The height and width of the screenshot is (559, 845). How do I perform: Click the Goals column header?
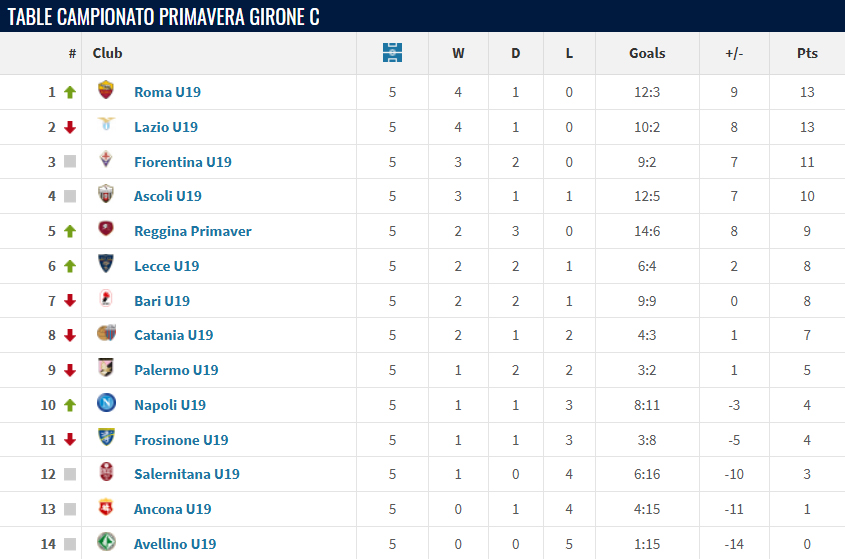pyautogui.click(x=647, y=53)
